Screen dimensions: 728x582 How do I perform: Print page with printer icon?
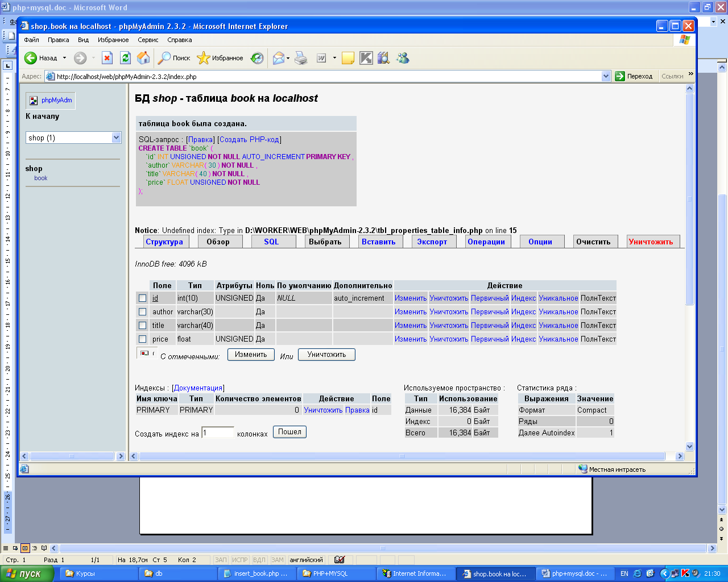(x=301, y=58)
